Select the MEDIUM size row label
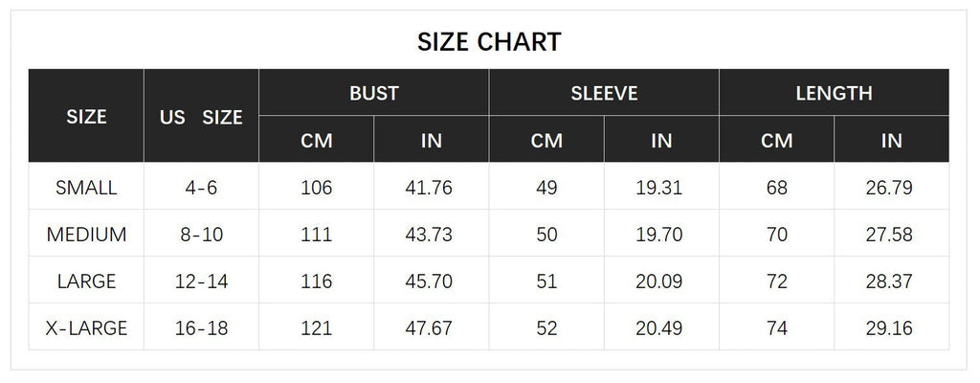This screenshot has height=383, width=980. (86, 235)
